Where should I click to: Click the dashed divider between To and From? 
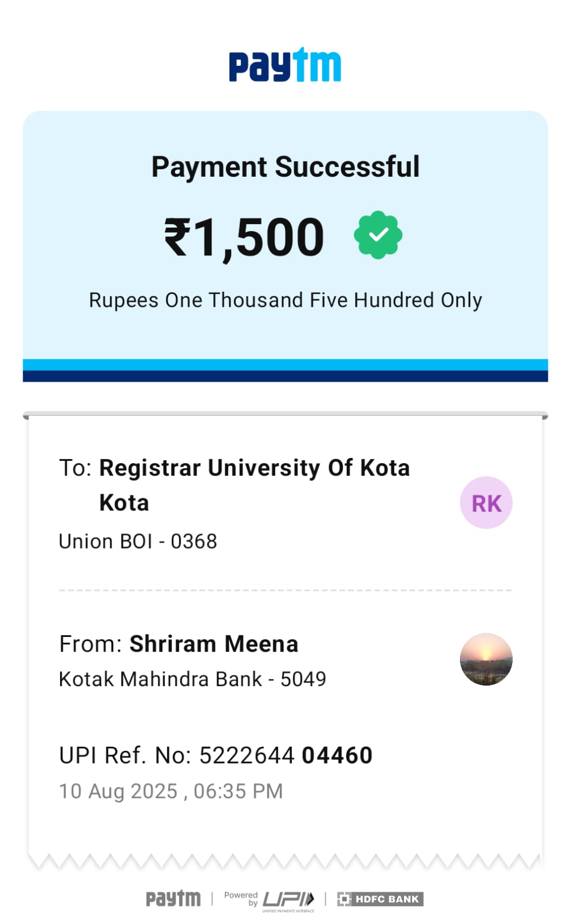tap(285, 590)
